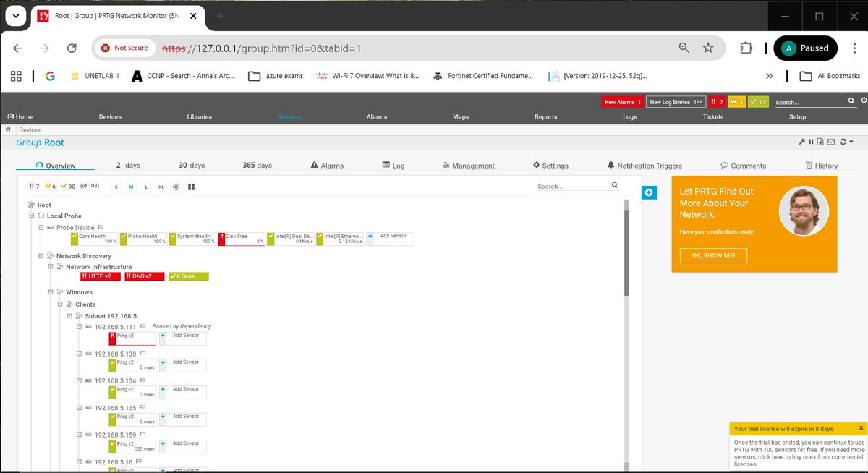Open the DNS v2 down sensor

tap(144, 276)
